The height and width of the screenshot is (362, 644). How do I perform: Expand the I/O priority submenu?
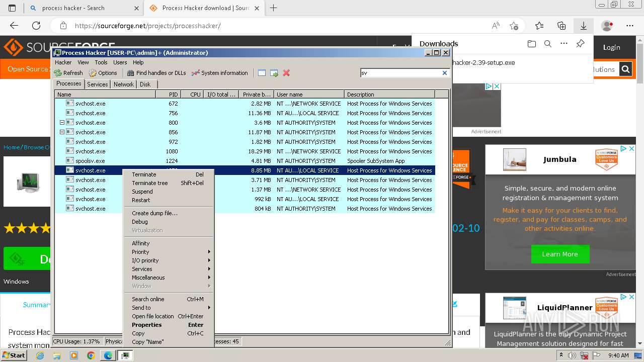[x=169, y=260]
